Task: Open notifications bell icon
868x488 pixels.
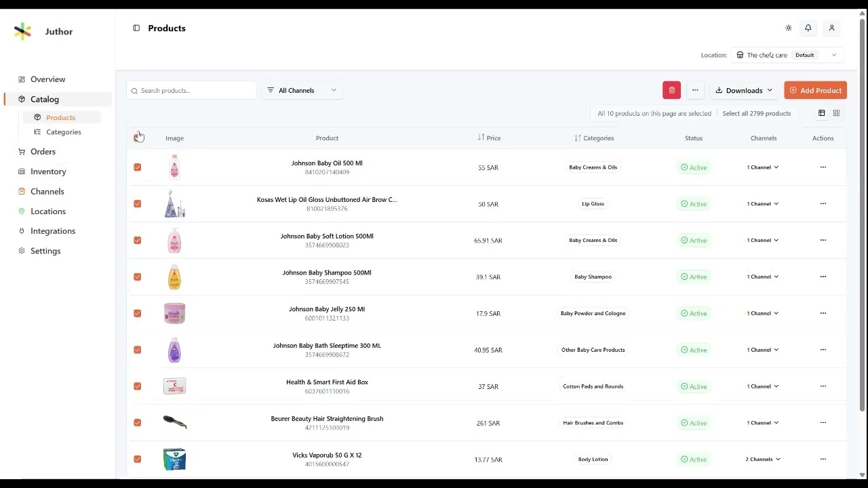Action: (808, 28)
